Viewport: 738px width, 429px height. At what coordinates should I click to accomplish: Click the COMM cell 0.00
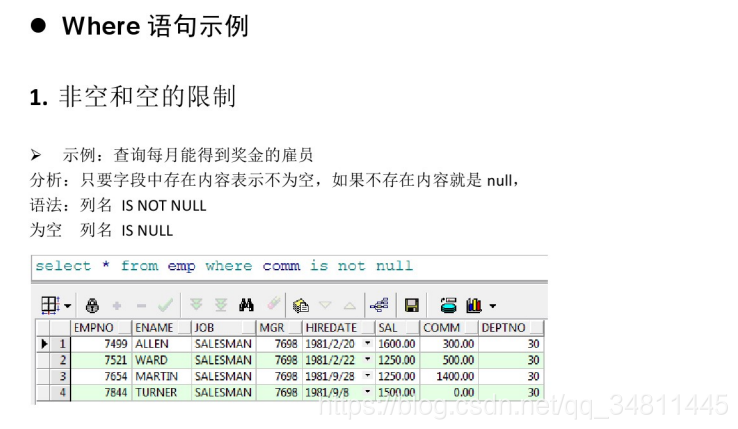coord(449,392)
